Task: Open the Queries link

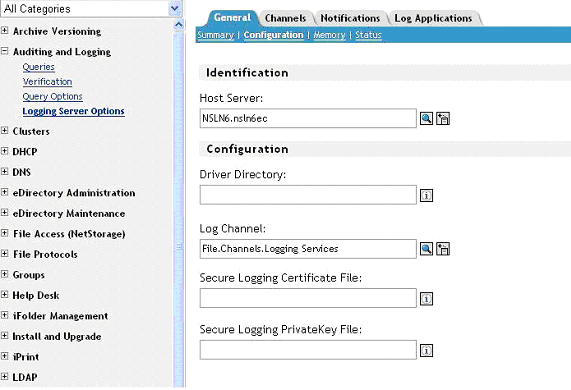Action: pyautogui.click(x=39, y=67)
